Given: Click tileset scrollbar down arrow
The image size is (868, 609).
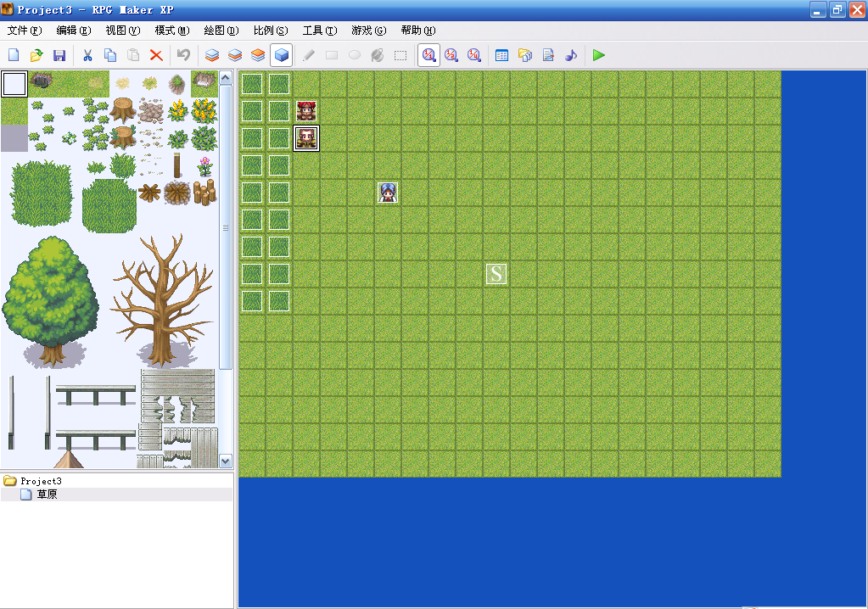Looking at the screenshot, I should (x=226, y=461).
